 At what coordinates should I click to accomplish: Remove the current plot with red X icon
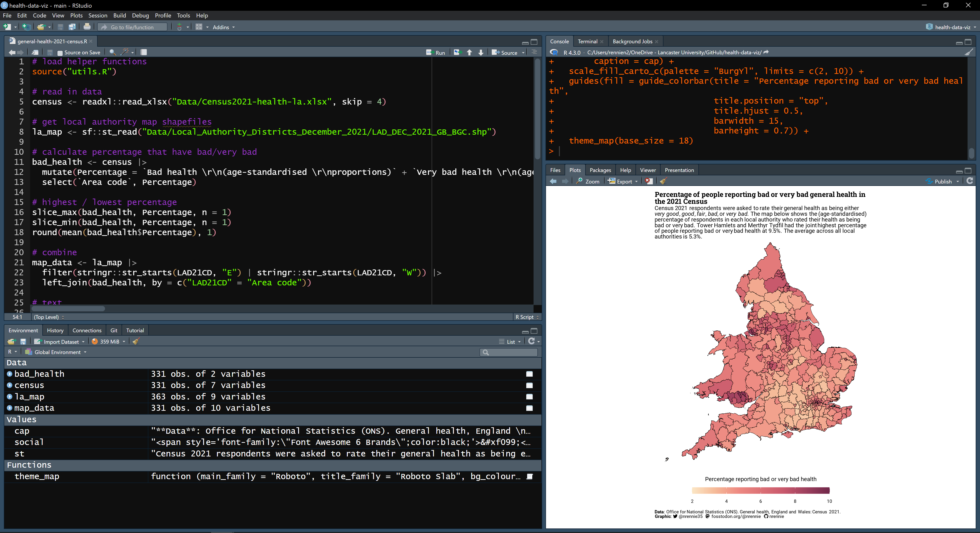pyautogui.click(x=649, y=181)
